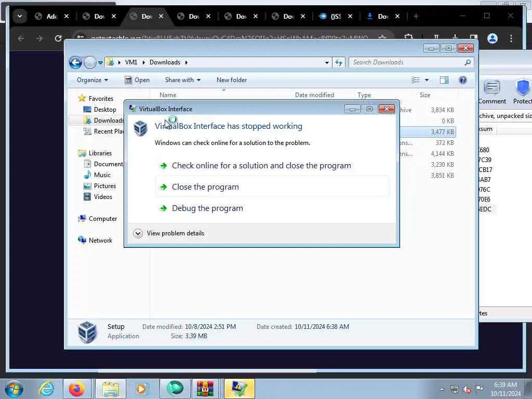
Task: Launch Internet Explorer from taskbar
Action: (46, 389)
